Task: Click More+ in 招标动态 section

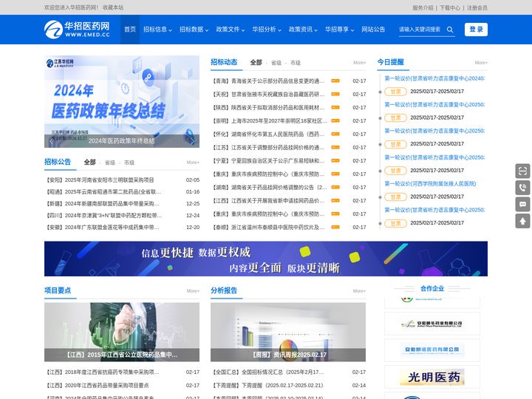Action: click(x=359, y=63)
